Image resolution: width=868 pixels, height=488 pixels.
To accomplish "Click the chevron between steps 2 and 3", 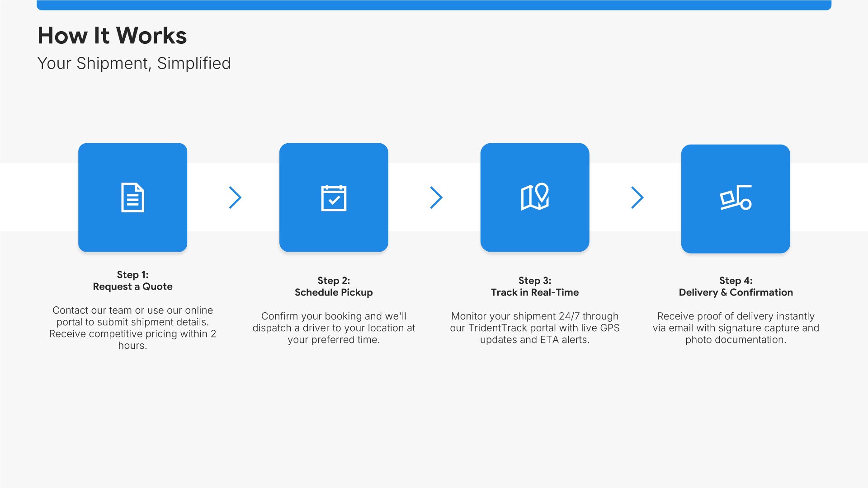I will pos(436,197).
